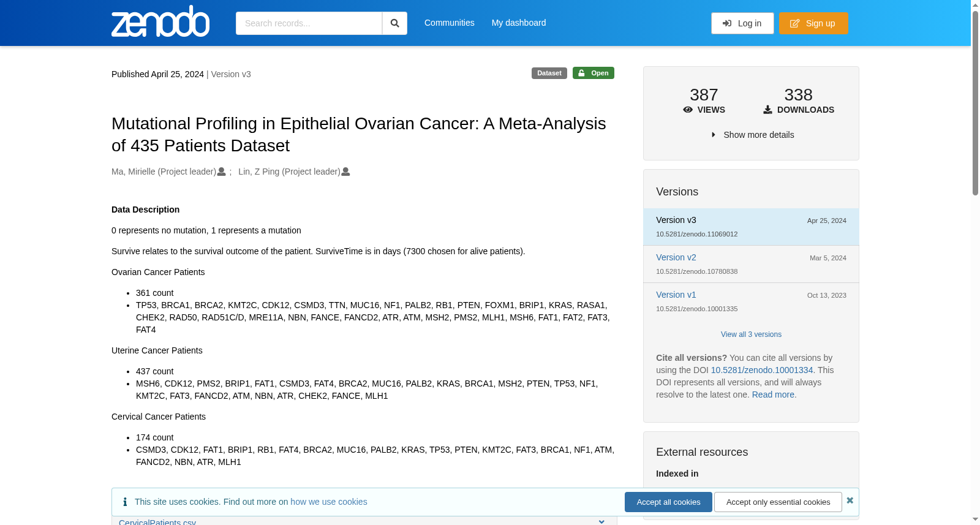Screen dimensions: 980x525
Task: Open My dashboard
Action: [519, 23]
